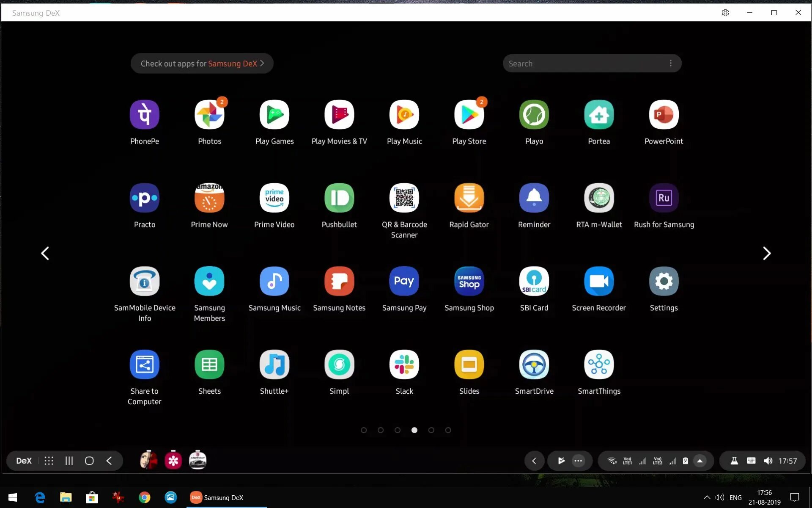Viewport: 812px width, 508px height.
Task: Open QR & Barcode Scanner app
Action: coord(404,198)
